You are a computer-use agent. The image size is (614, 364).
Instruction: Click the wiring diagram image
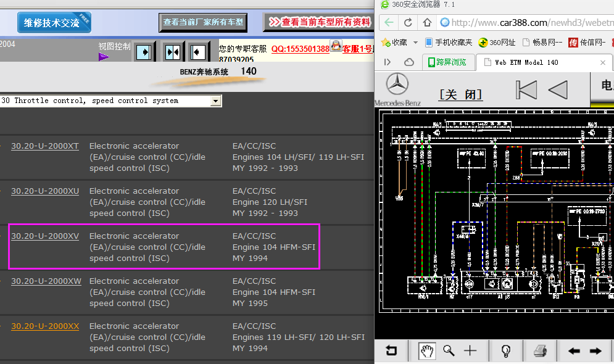click(x=496, y=210)
